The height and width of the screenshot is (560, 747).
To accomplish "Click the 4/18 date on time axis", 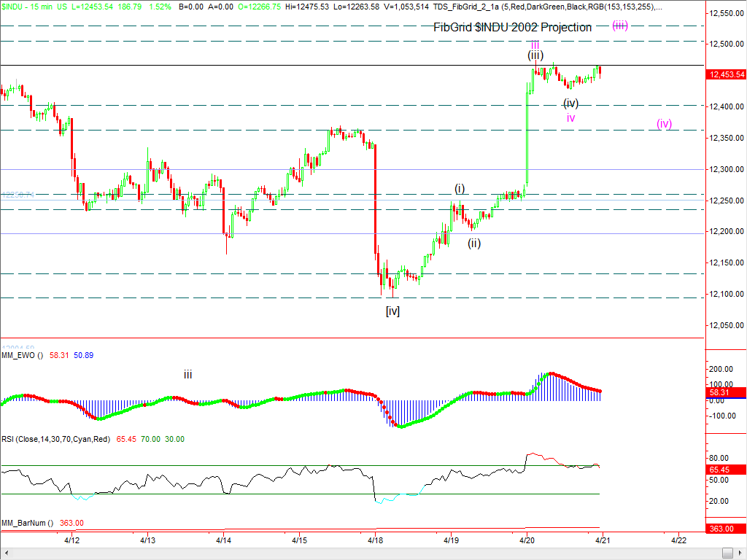I will pos(376,541).
